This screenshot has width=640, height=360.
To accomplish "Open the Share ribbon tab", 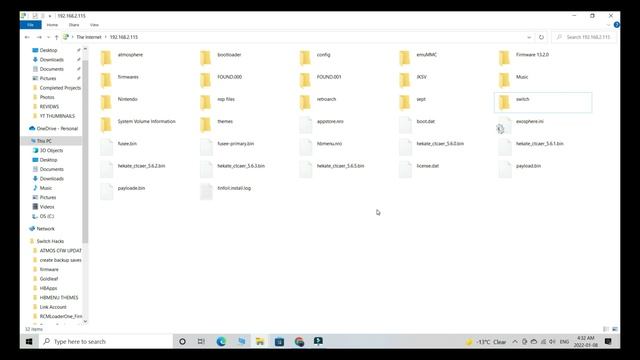I will tap(74, 25).
